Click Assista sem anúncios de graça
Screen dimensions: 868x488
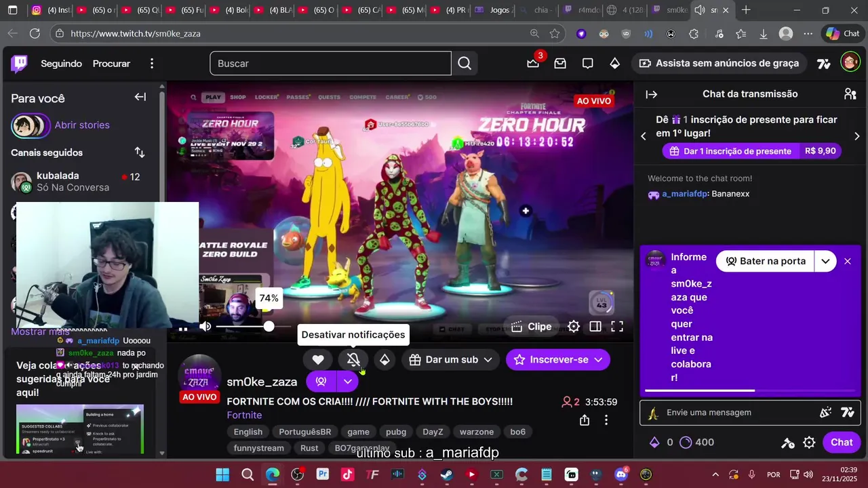718,63
